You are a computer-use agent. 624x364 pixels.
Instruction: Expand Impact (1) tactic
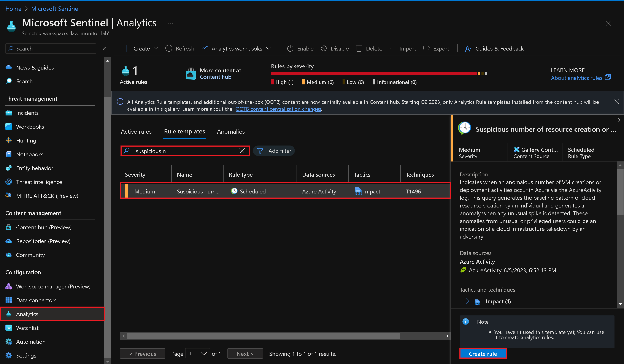pos(467,301)
